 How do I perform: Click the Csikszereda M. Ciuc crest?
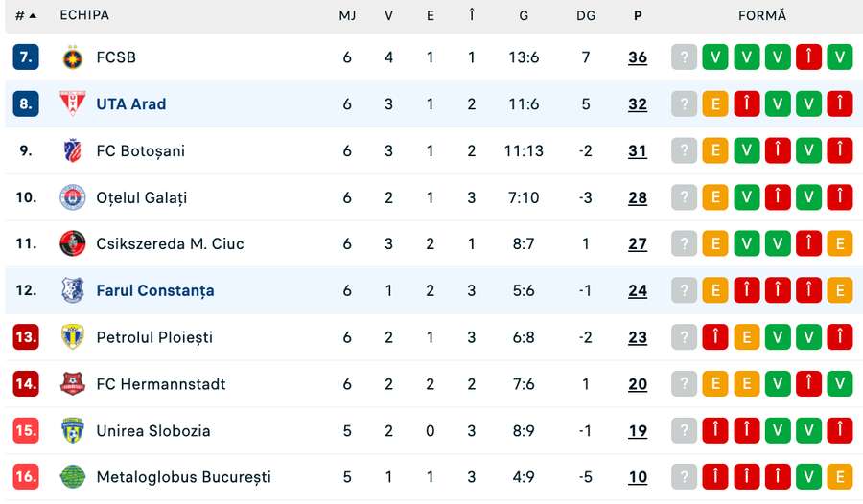click(72, 243)
